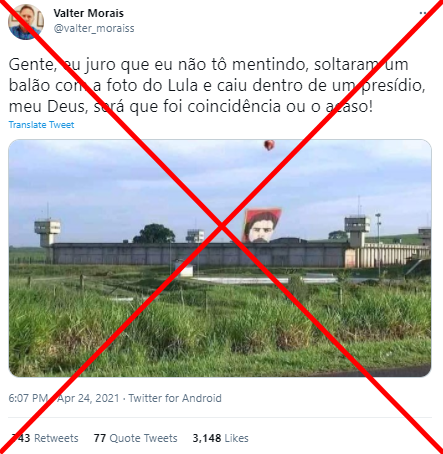The height and width of the screenshot is (454, 443).
Task: Click the right guard tower in photo
Action: click(357, 230)
